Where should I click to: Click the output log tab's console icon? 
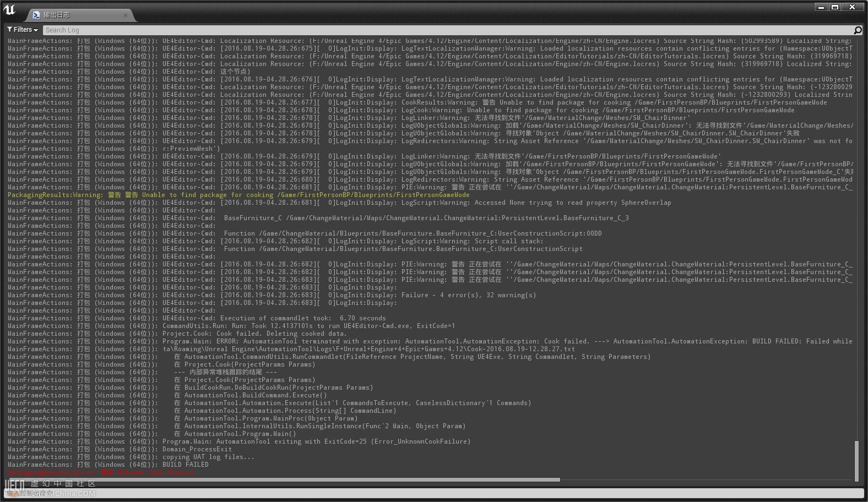36,15
